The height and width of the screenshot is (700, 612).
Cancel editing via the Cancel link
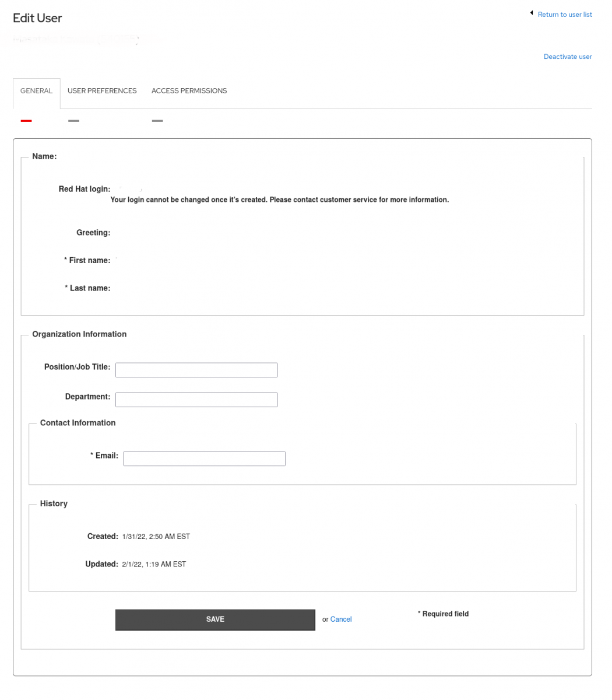point(341,619)
